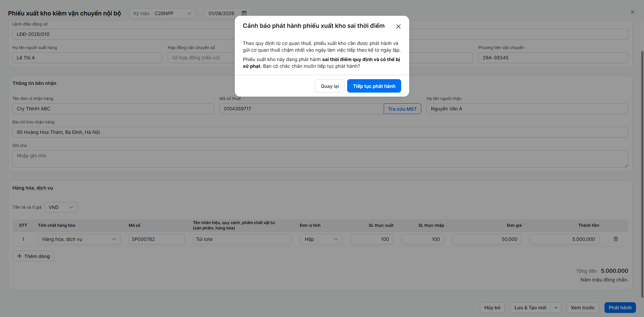Click the Họ tên người nhận field
The width and height of the screenshot is (644, 317).
click(527, 109)
